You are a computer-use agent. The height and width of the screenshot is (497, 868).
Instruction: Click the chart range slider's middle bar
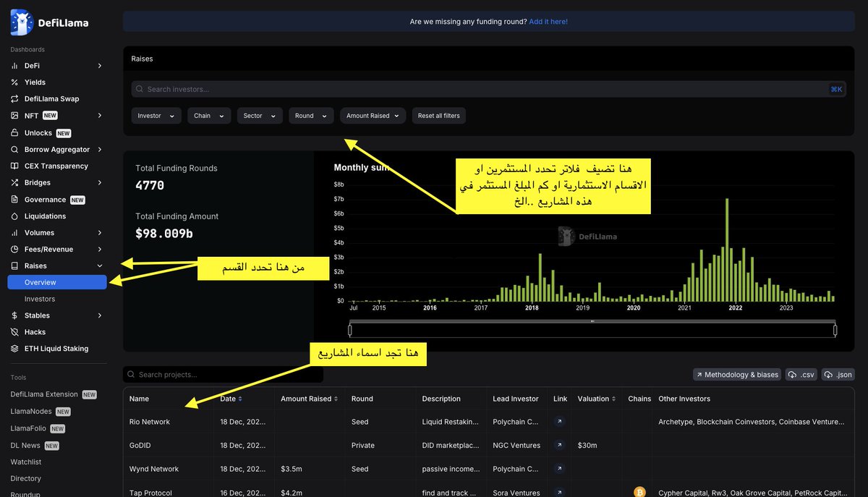(592, 320)
